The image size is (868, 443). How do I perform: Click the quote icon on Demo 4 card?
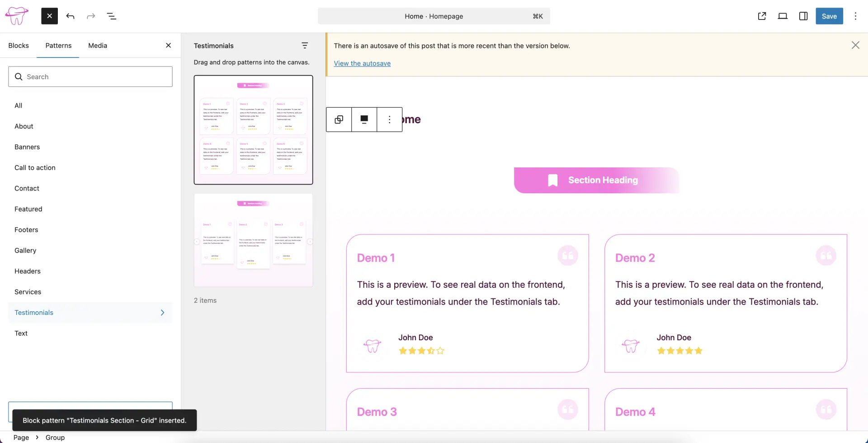(x=826, y=410)
